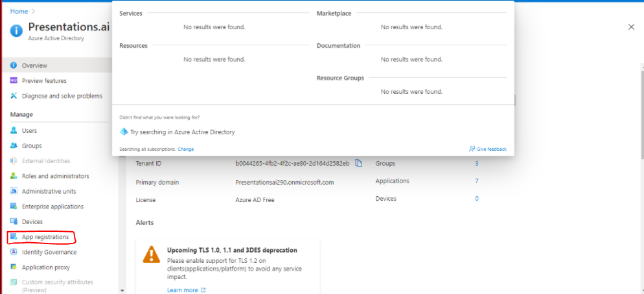
Task: Open the Devices count 0 link
Action: pos(476,198)
